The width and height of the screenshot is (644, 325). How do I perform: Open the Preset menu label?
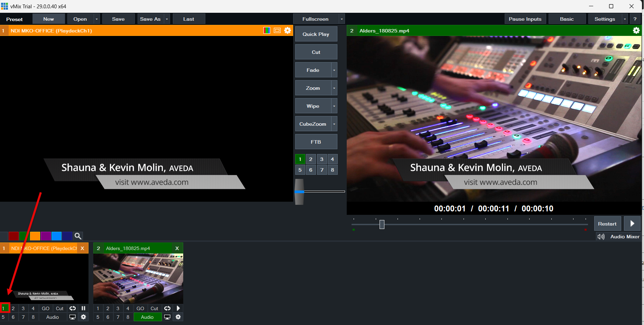coord(15,19)
